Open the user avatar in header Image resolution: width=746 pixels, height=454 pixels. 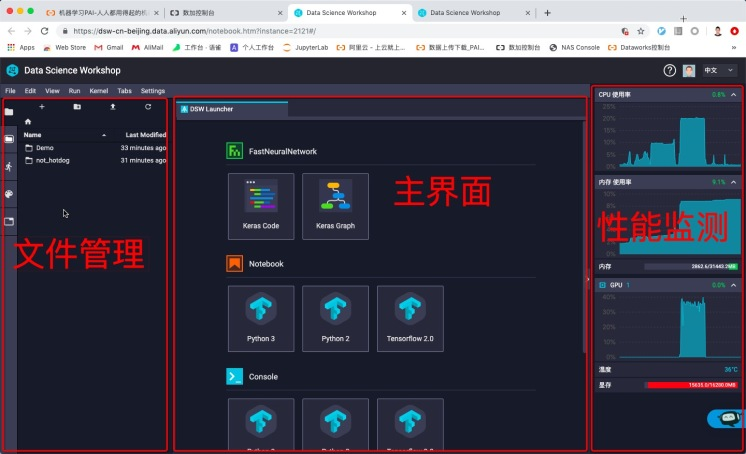point(689,70)
